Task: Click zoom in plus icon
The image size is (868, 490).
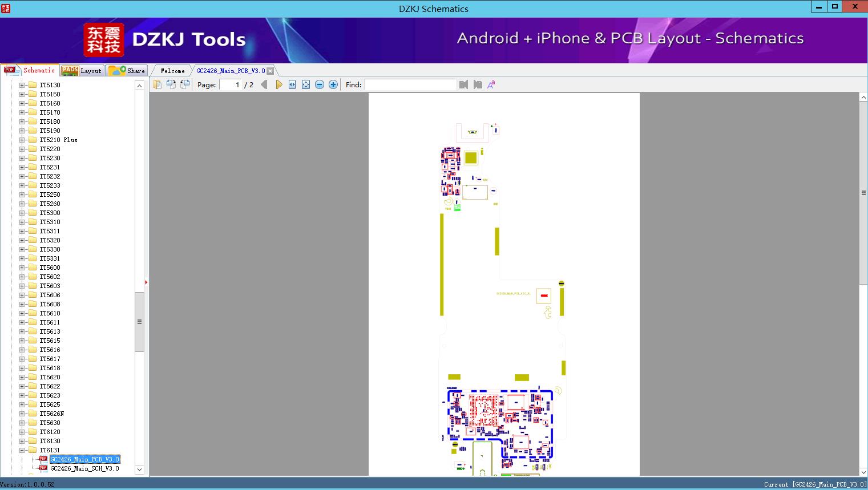Action: [333, 84]
